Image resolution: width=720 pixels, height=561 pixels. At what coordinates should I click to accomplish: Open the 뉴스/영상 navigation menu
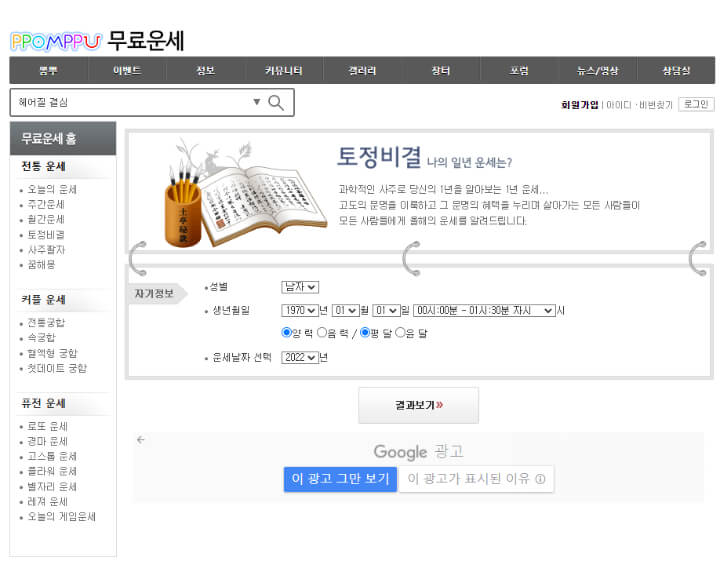click(598, 70)
